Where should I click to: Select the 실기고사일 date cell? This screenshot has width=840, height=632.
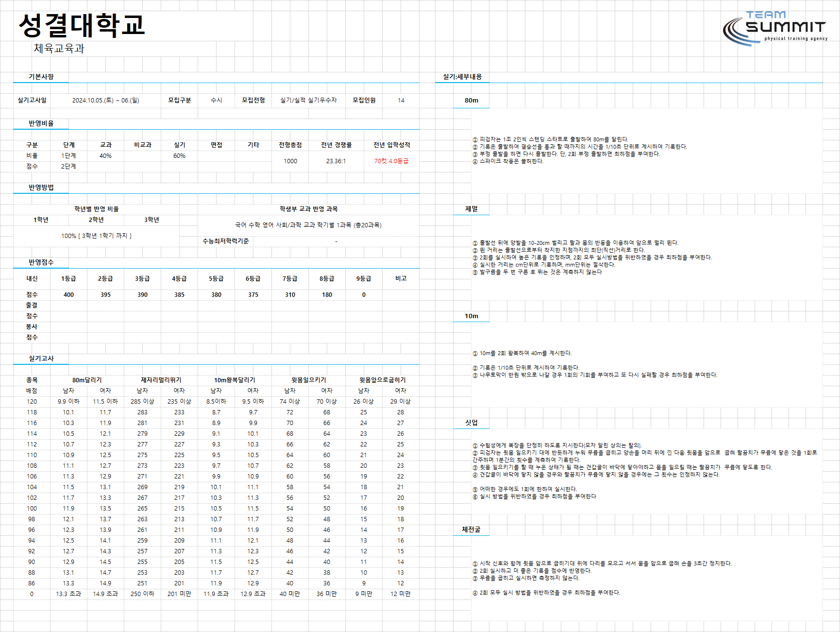click(106, 100)
